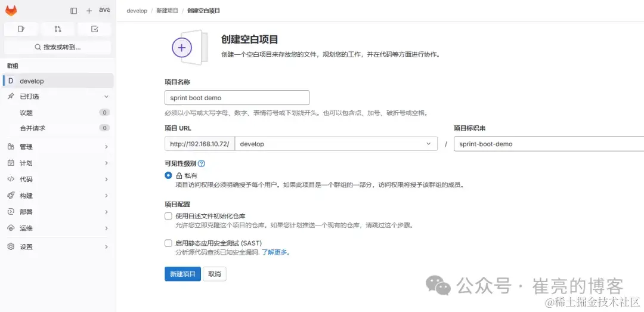This screenshot has height=312, width=644.
Task: Open the 代码 sidebar menu
Action: pos(58,179)
